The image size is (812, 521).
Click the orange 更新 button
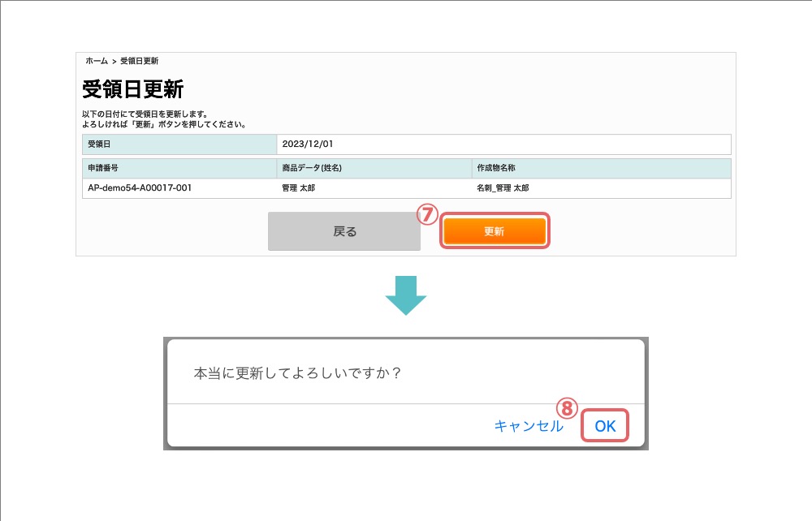(494, 230)
